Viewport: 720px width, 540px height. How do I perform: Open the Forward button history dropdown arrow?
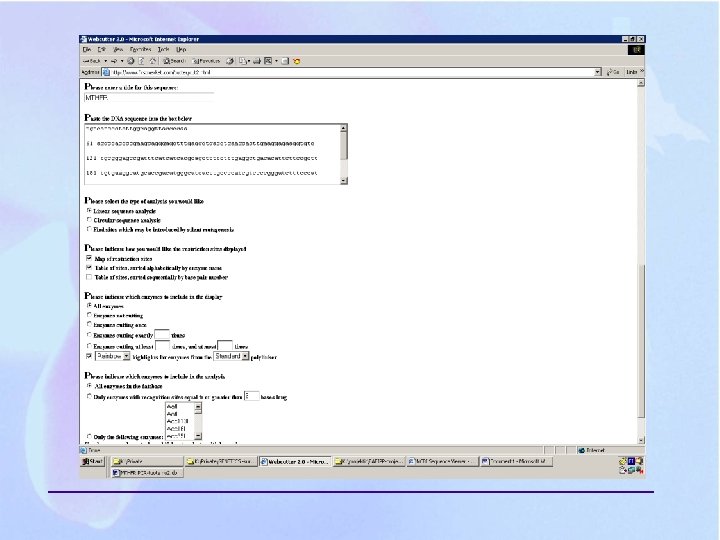point(122,61)
